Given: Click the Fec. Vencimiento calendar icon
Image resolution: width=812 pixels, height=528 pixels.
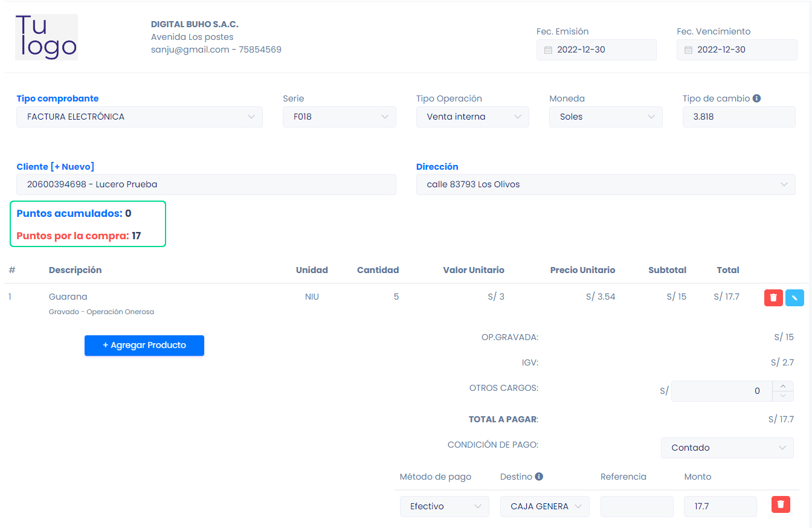Looking at the screenshot, I should click(x=688, y=50).
